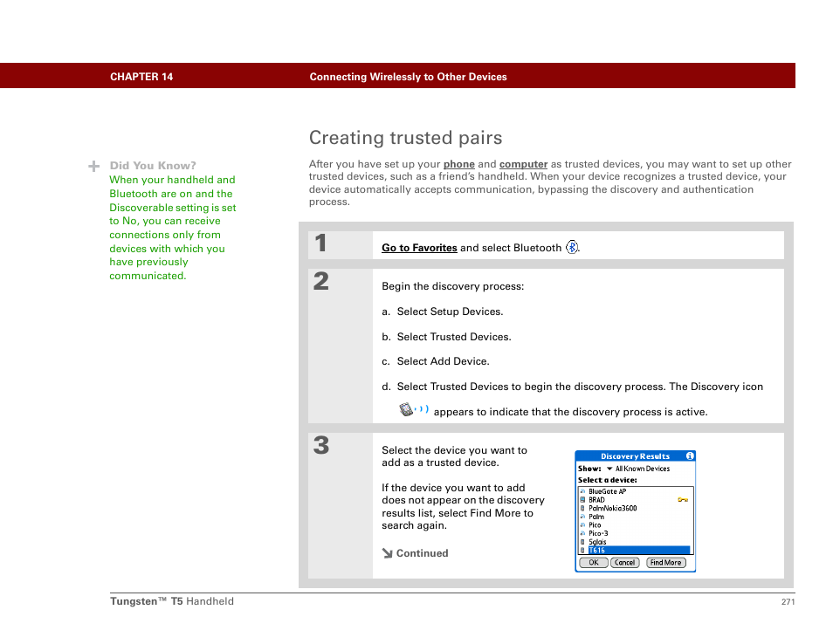Open the info icon in Discovery Results title
Image resolution: width=833 pixels, height=644 pixels.
pos(690,456)
